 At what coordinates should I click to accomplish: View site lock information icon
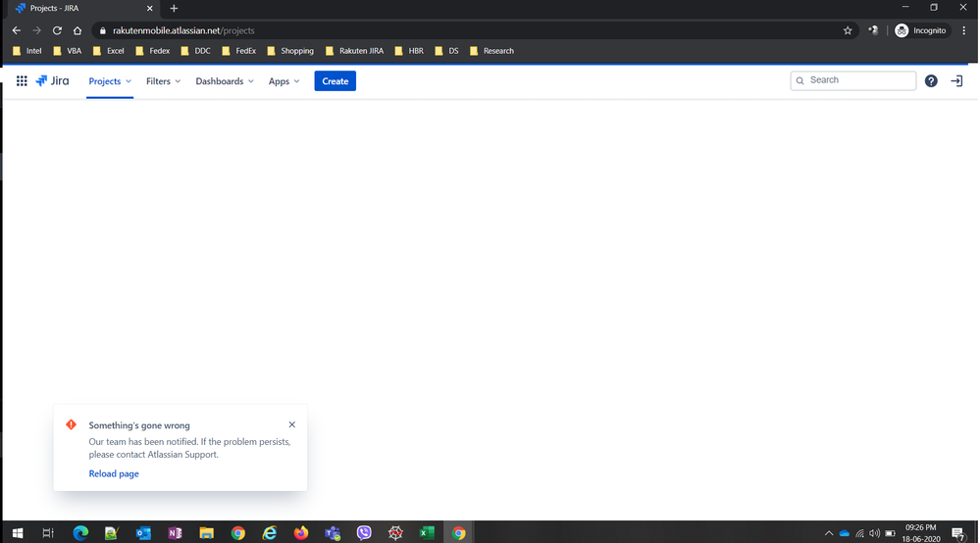pos(103,30)
